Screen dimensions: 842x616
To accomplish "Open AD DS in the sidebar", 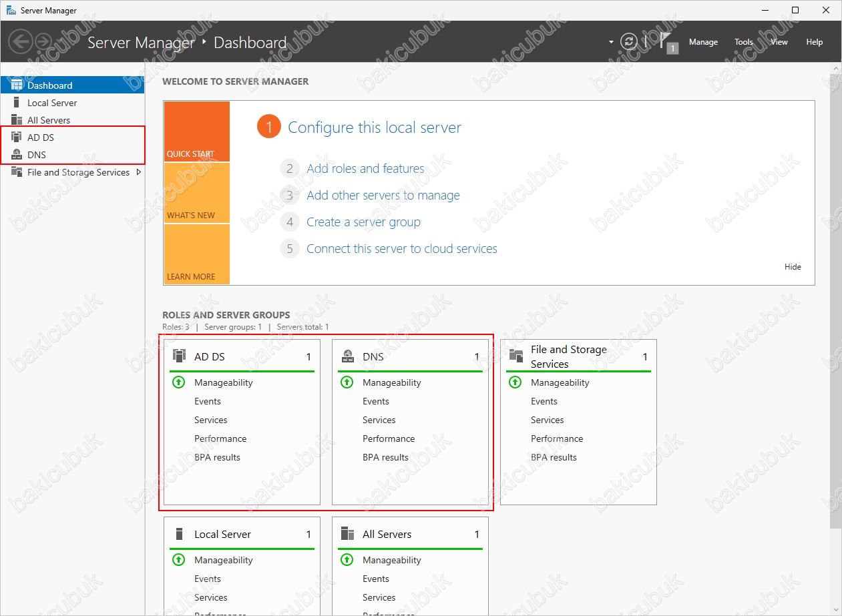I will [72, 137].
